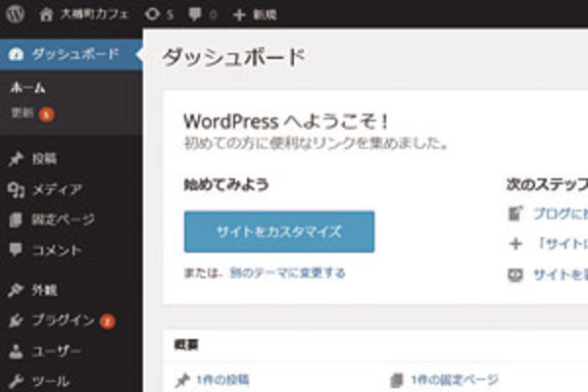The width and height of the screenshot is (588, 392).
Task: Open the 1件の固定ページ link
Action: [x=455, y=380]
